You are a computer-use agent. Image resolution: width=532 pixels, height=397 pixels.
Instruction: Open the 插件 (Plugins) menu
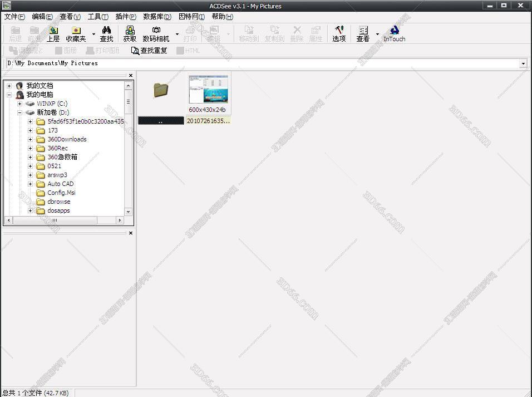pos(125,17)
